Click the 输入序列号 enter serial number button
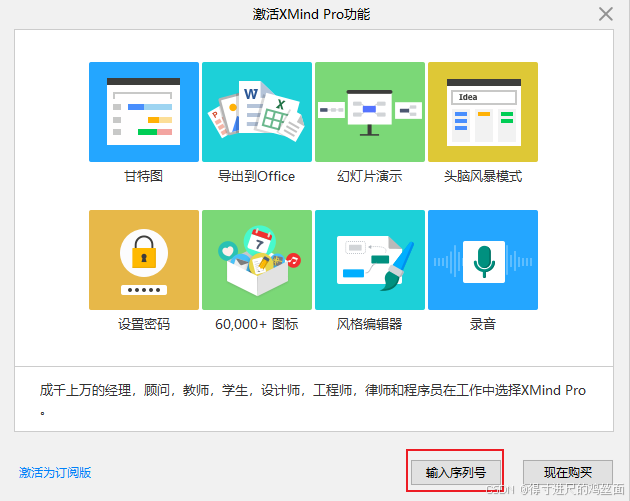The height and width of the screenshot is (501, 630). coord(456,472)
